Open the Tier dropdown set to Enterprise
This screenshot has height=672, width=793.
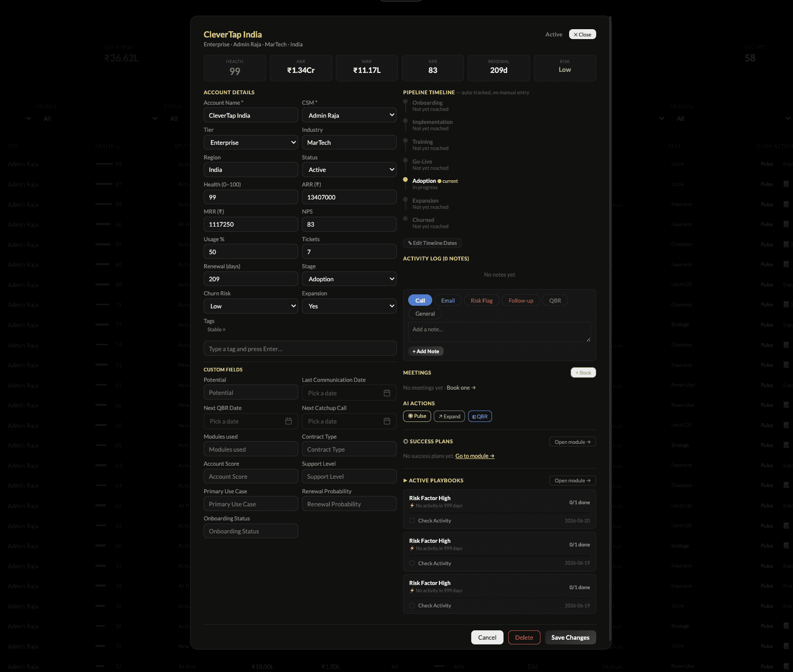(x=251, y=142)
